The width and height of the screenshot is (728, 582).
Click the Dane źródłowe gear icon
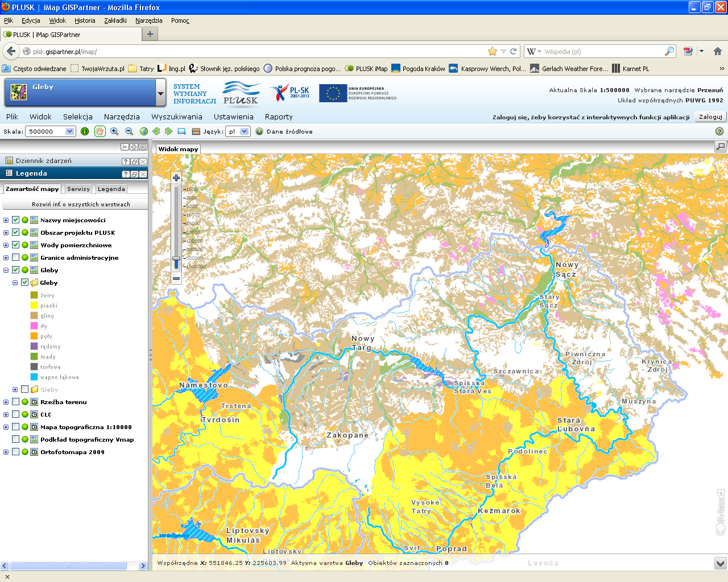(x=259, y=131)
